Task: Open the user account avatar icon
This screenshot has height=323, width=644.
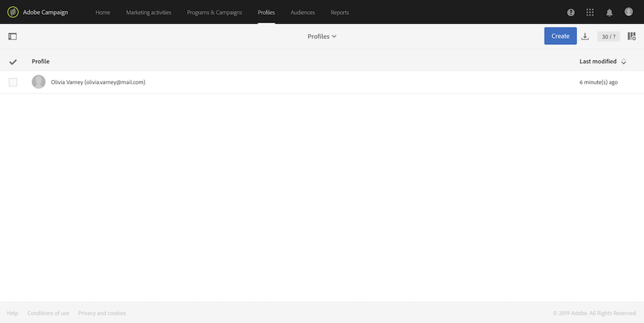Action: pos(629,12)
